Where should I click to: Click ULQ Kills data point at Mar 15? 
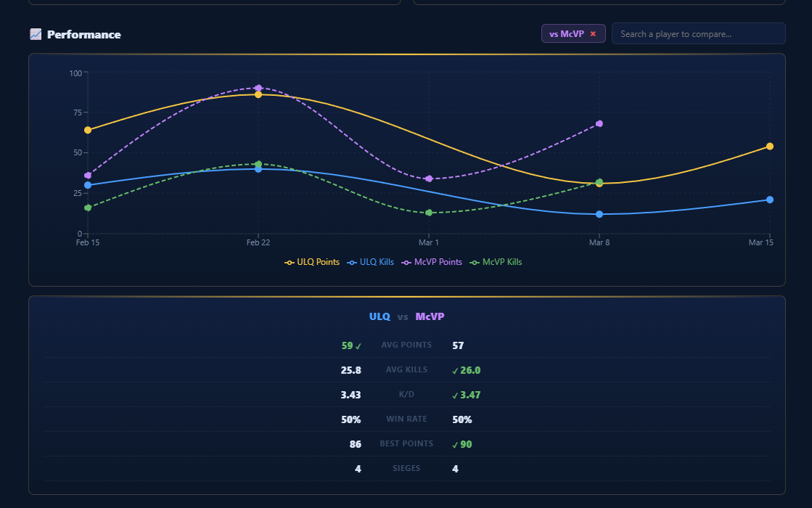point(770,200)
